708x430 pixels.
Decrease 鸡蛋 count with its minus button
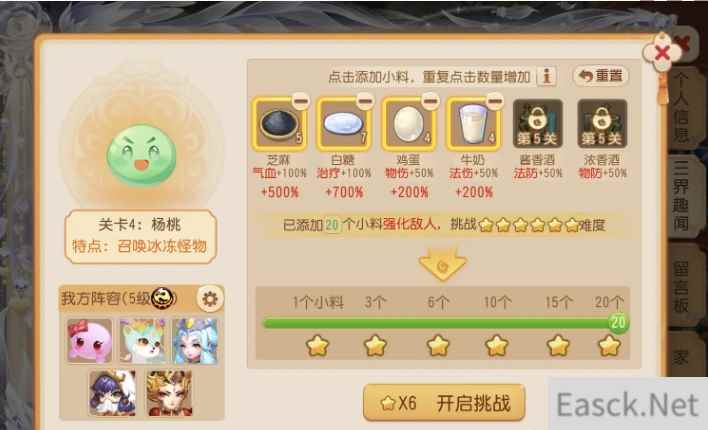[x=430, y=100]
